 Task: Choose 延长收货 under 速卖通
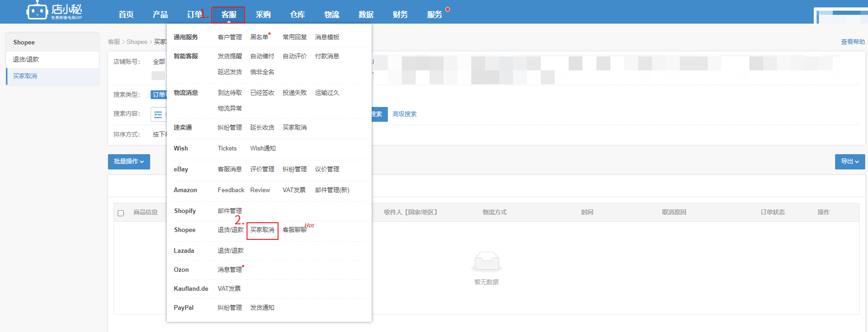click(x=262, y=127)
